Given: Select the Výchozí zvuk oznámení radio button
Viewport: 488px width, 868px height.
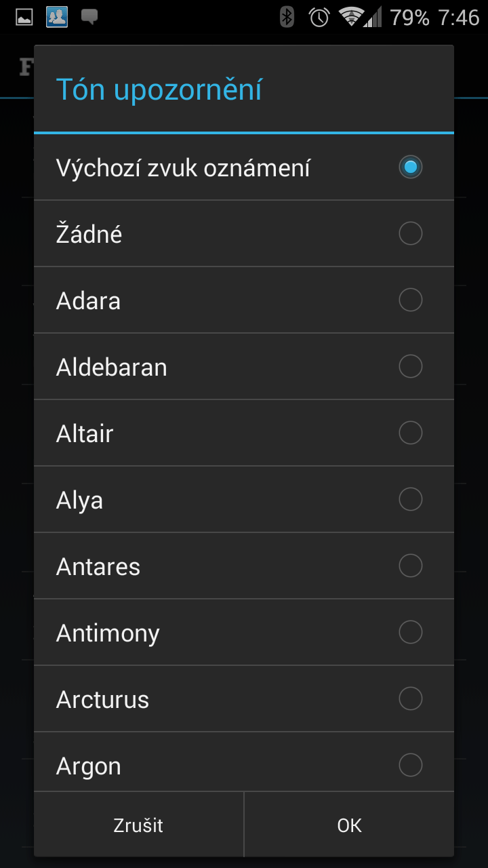Looking at the screenshot, I should (x=410, y=167).
